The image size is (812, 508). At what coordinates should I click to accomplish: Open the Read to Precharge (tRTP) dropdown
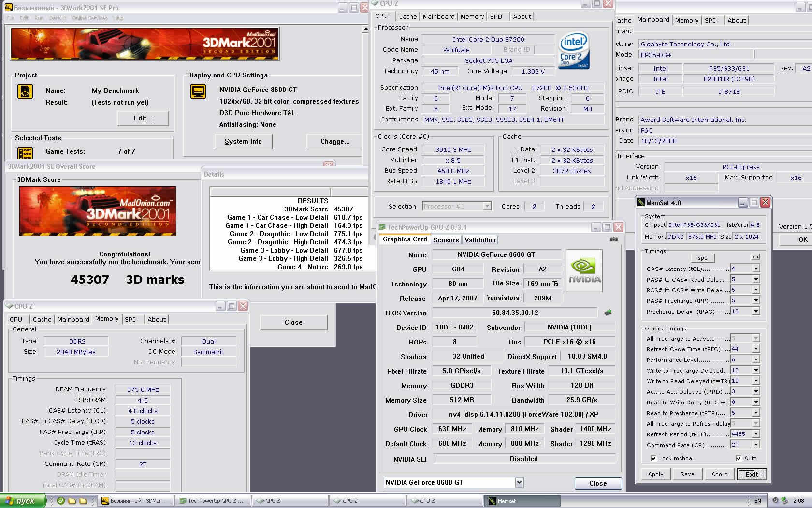[x=756, y=413]
